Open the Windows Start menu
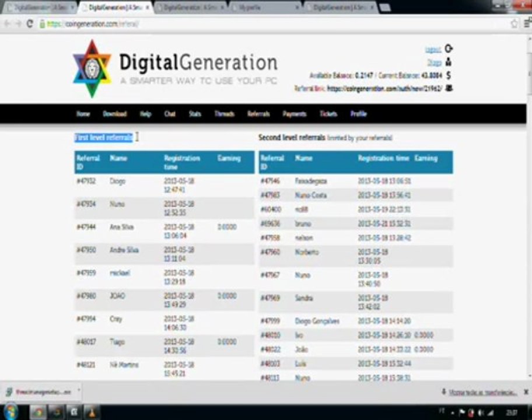The image size is (532, 420). click(10, 412)
